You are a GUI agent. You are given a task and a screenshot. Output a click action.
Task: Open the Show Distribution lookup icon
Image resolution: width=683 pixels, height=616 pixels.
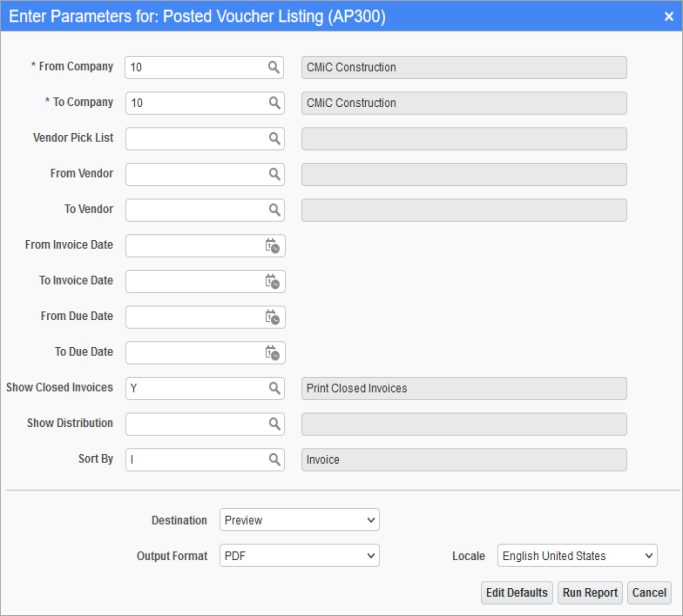(274, 424)
